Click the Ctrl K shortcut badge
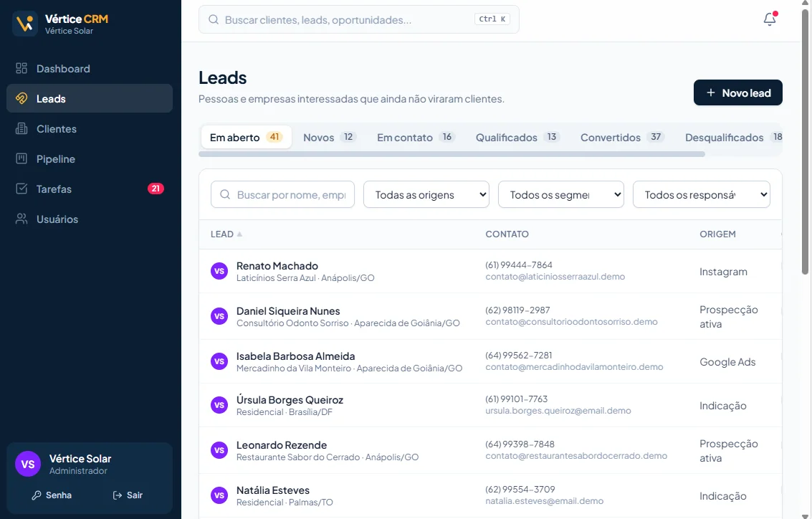Viewport: 812px width, 519px height. (x=492, y=19)
